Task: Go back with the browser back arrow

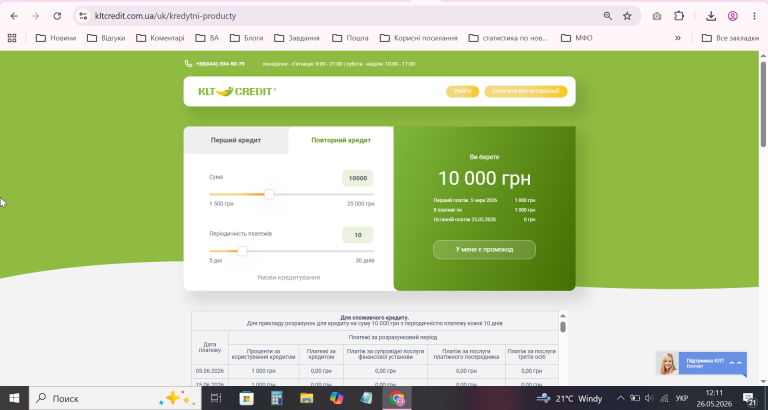Action: tap(14, 16)
